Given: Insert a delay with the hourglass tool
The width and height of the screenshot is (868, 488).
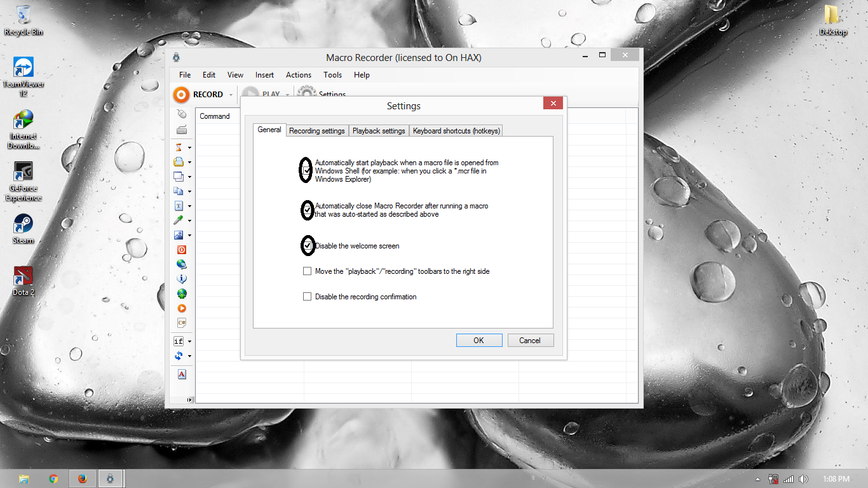Looking at the screenshot, I should pos(180,147).
